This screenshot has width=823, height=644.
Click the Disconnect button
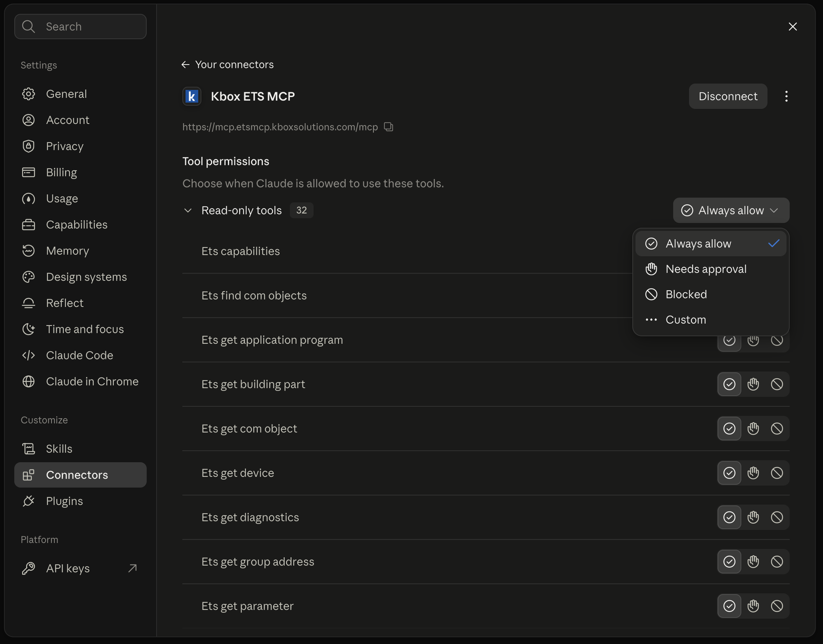(x=728, y=96)
